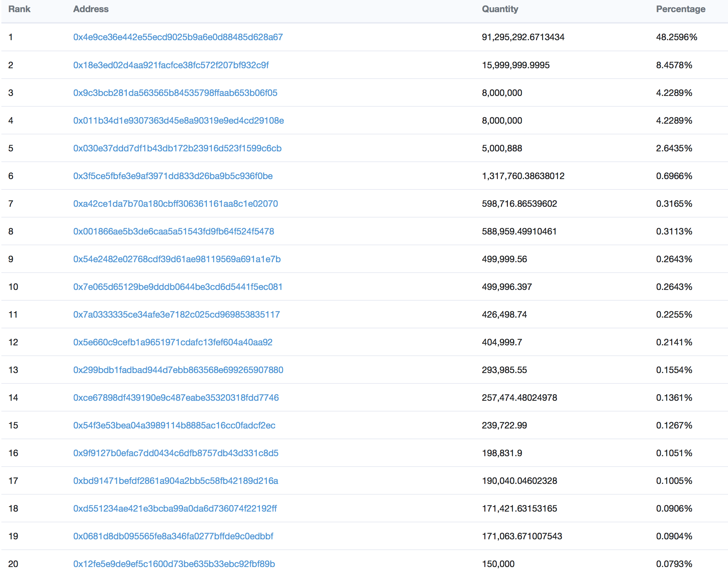Select quantity 257,474.48024978

point(519,398)
